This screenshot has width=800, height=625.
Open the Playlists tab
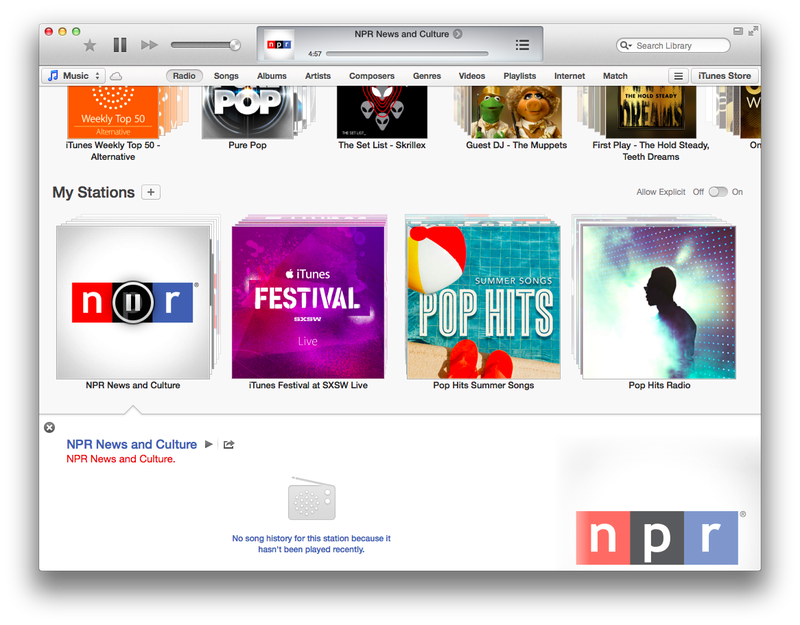point(519,76)
